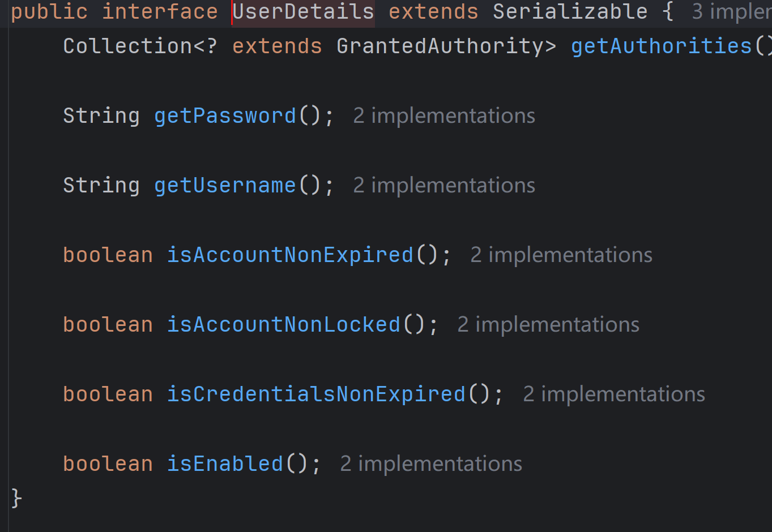
Task: Show implementations of isAccountNonExpired via its hint
Action: [x=561, y=255]
